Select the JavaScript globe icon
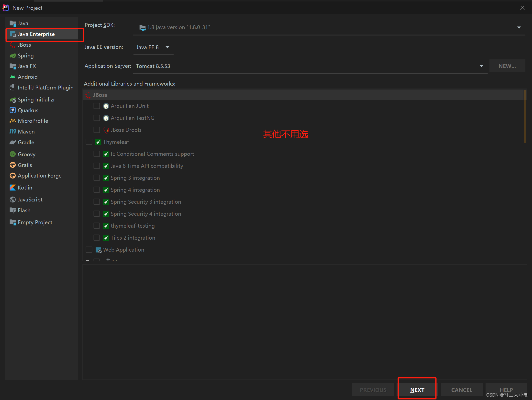The height and width of the screenshot is (400, 532). click(12, 200)
